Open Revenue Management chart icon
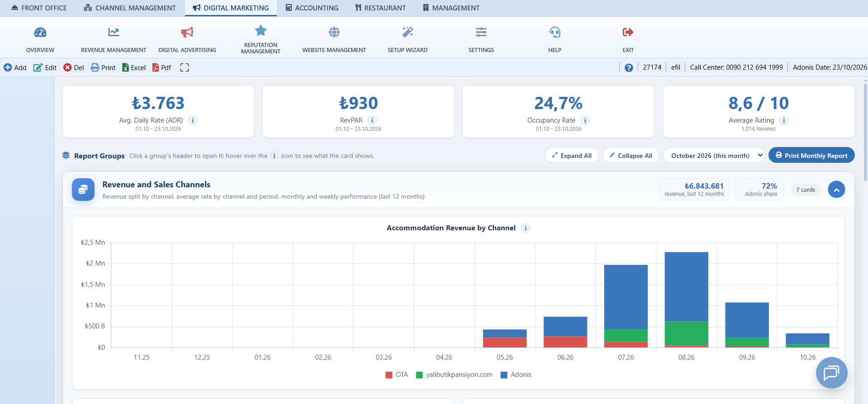The image size is (868, 404). coord(114,32)
